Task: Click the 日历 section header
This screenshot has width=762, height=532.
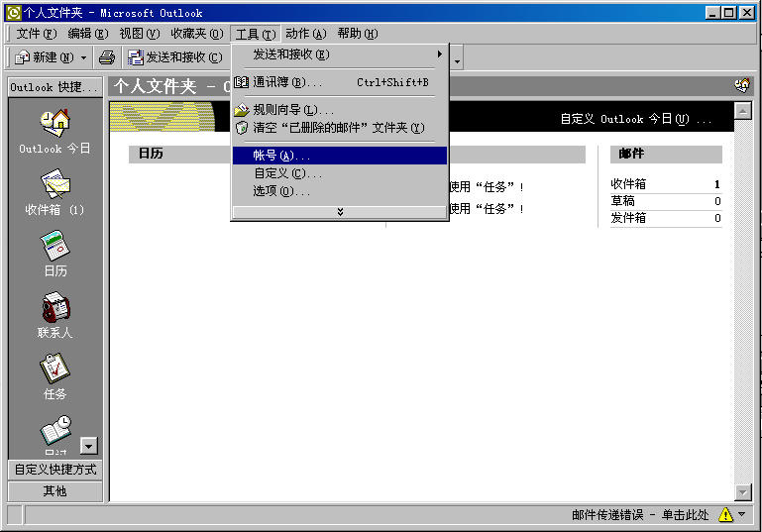Action: (151, 154)
